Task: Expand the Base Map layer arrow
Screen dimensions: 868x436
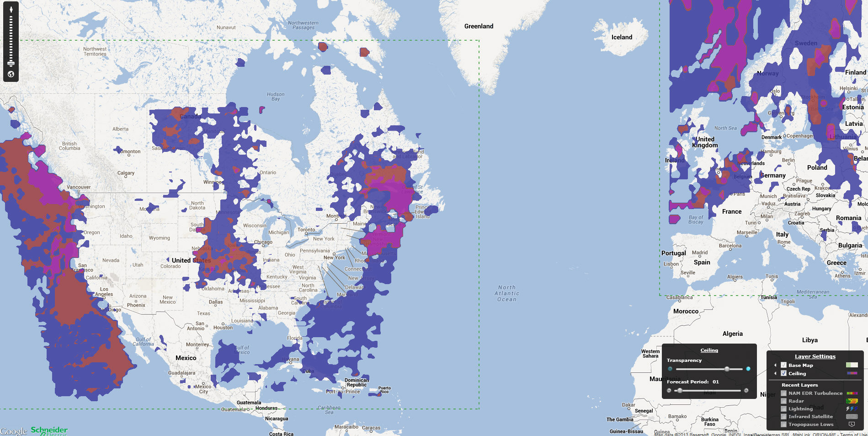Action: 775,365
